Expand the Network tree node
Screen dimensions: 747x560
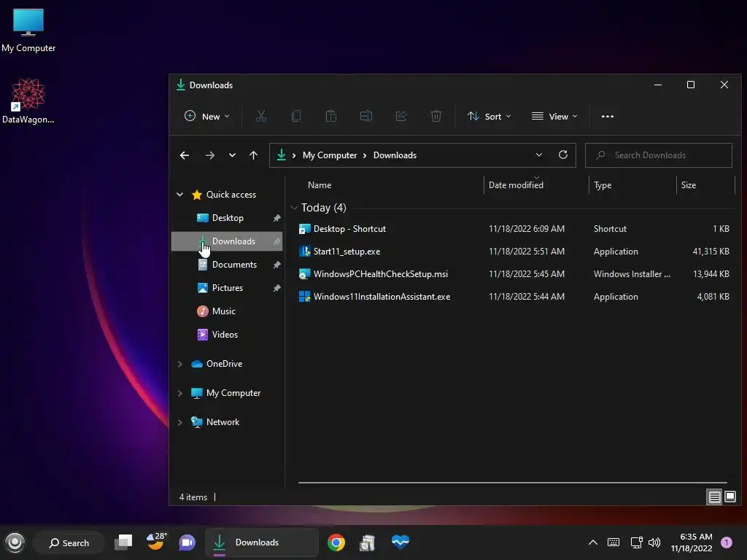(x=179, y=422)
